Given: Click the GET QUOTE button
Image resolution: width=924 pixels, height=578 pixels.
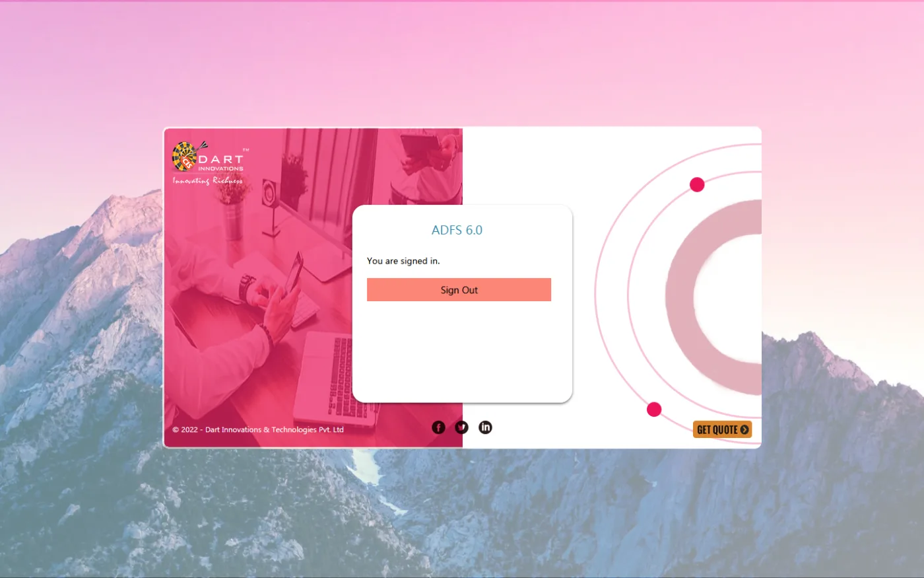Looking at the screenshot, I should pos(723,429).
